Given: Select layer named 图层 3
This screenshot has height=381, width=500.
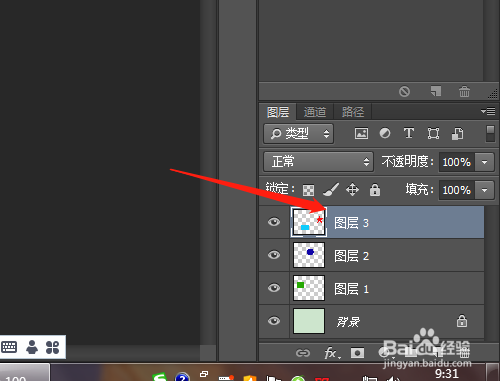Looking at the screenshot, I should click(x=351, y=223).
